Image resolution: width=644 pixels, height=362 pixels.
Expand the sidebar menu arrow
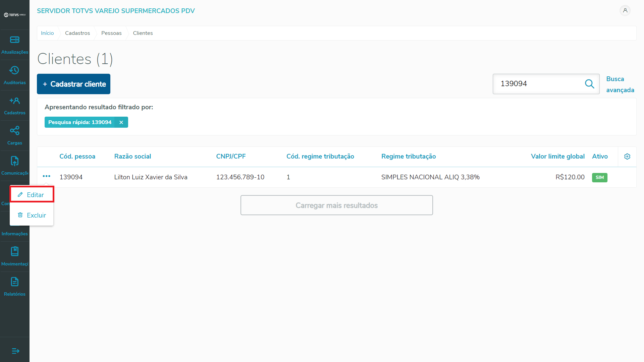[x=15, y=351]
